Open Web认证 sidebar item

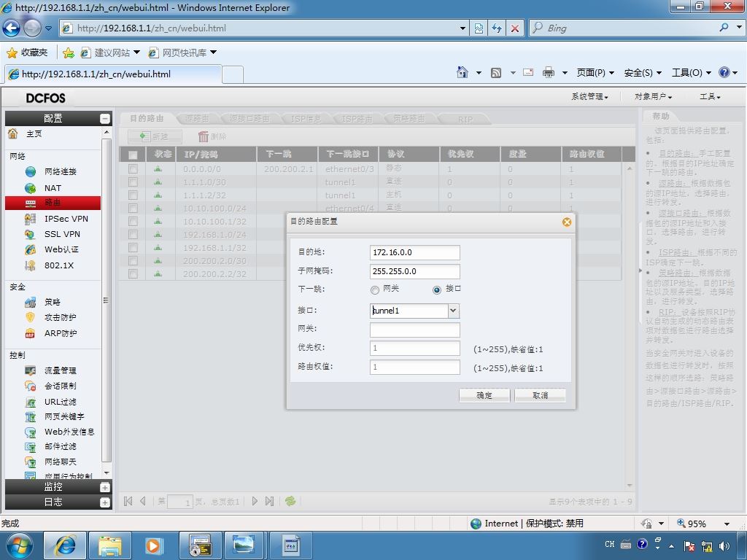click(x=61, y=249)
